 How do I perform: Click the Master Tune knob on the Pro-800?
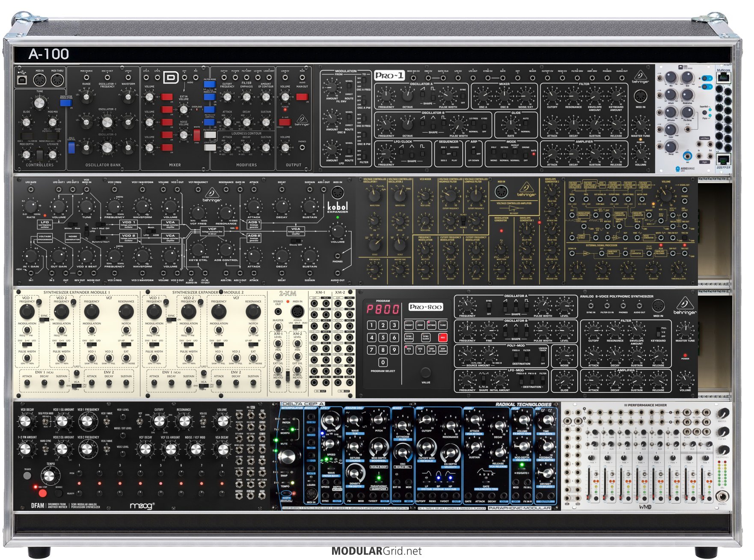[685, 330]
